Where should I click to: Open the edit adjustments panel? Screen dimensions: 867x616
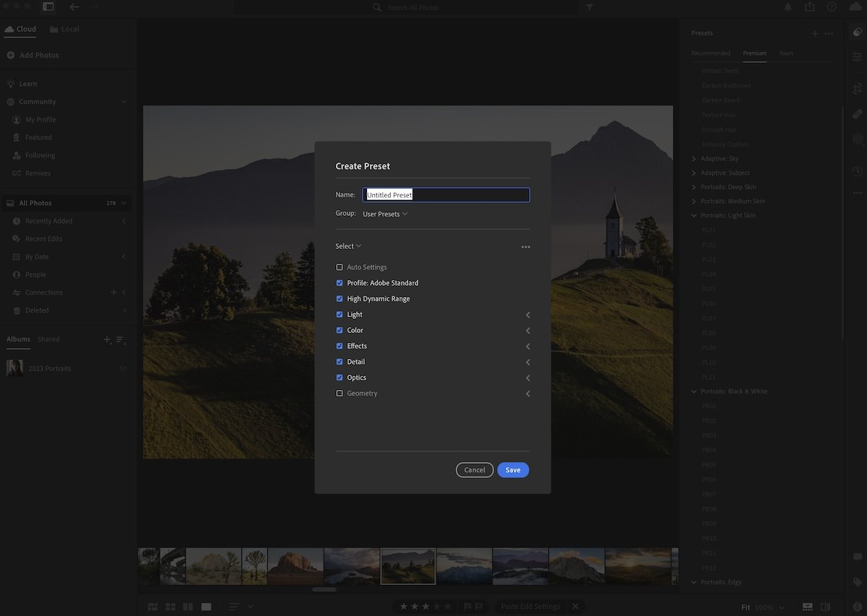[x=857, y=56]
